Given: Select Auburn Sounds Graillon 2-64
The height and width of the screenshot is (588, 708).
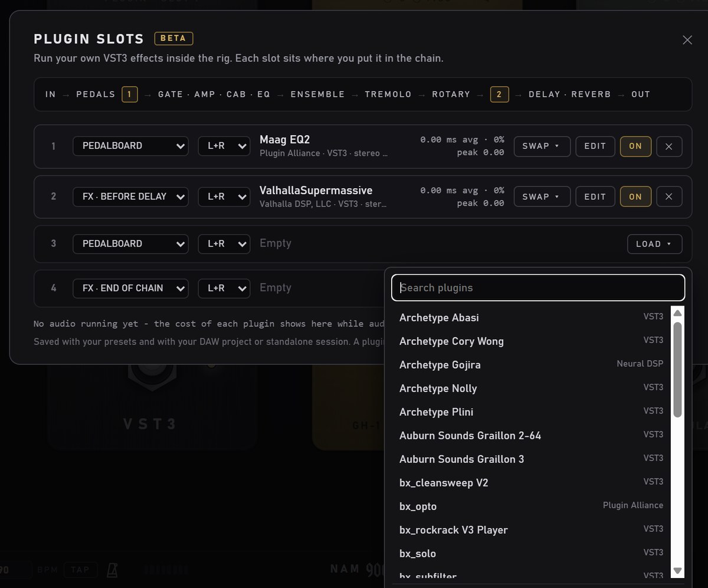Looking at the screenshot, I should [x=531, y=436].
